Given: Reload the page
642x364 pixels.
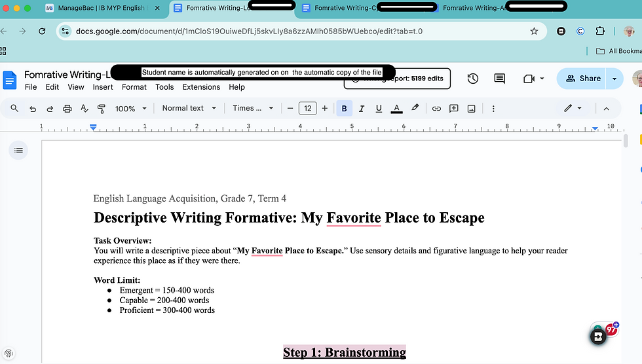Looking at the screenshot, I should point(42,31).
